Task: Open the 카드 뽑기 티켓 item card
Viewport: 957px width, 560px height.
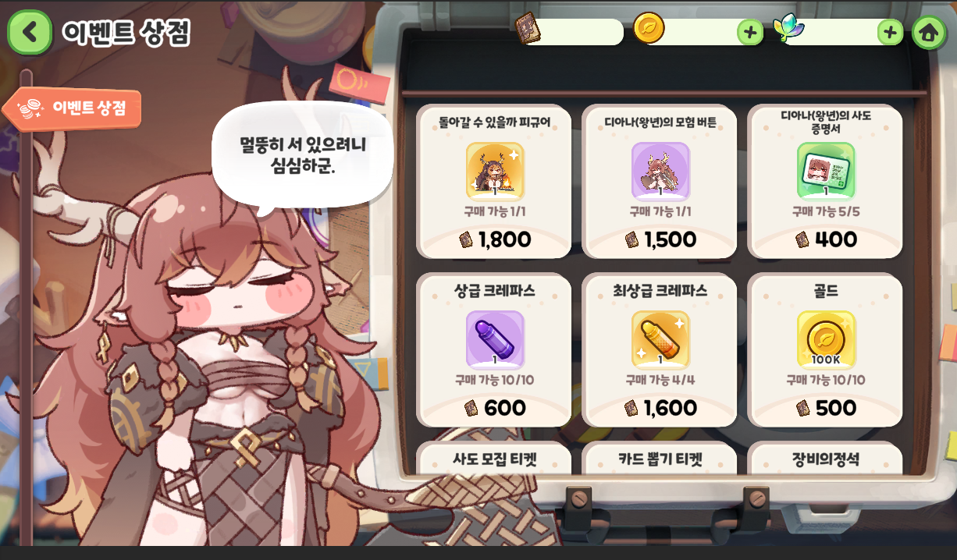Action: tap(660, 459)
